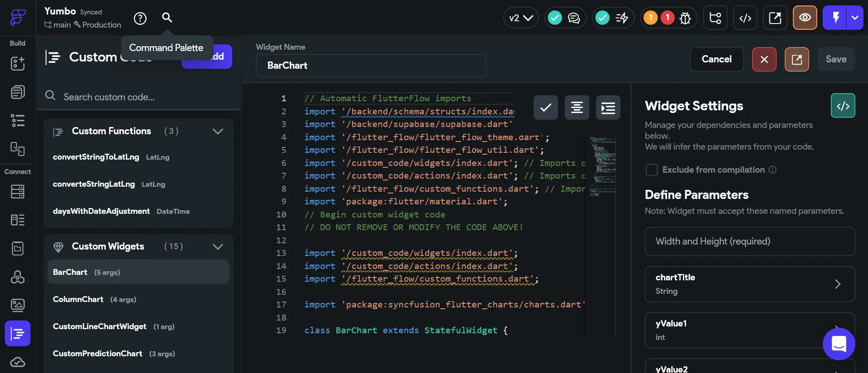Open the comments icon in top bar

(x=574, y=18)
